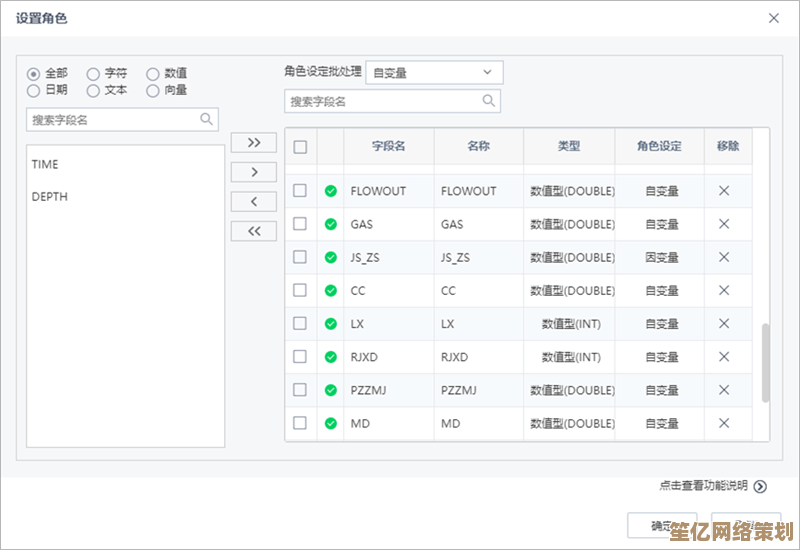This screenshot has width=800, height=550.
Task: Click the move all left << button
Action: [254, 231]
